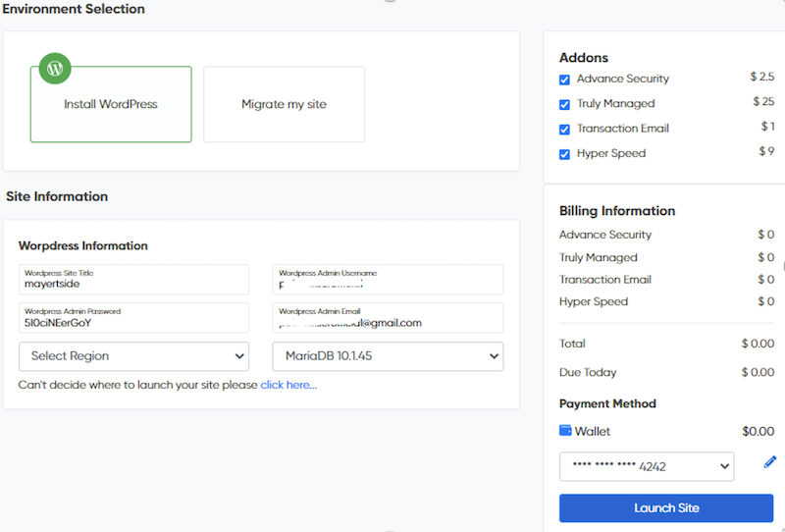Image resolution: width=785 pixels, height=532 pixels.
Task: Choose the Migrate my site option
Action: [284, 104]
